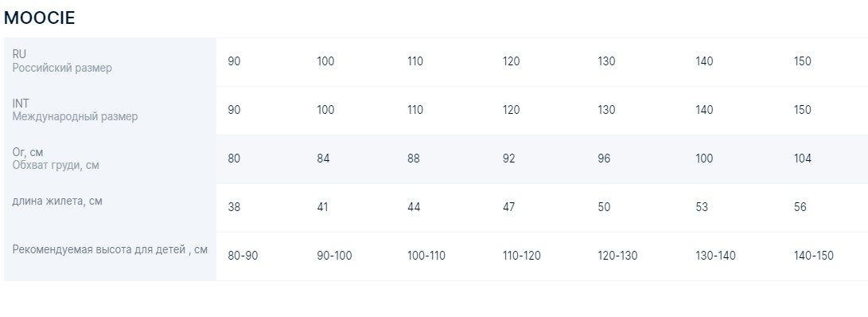Viewport: 868px width, 317px height.
Task: Click vest length value 38
Action: click(x=234, y=207)
